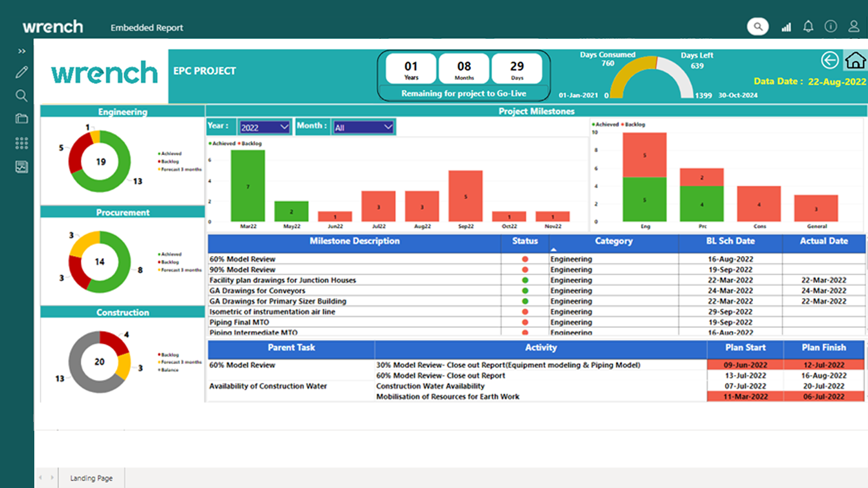Select the Jun22 backlog bar
868x488 pixels.
[335, 217]
